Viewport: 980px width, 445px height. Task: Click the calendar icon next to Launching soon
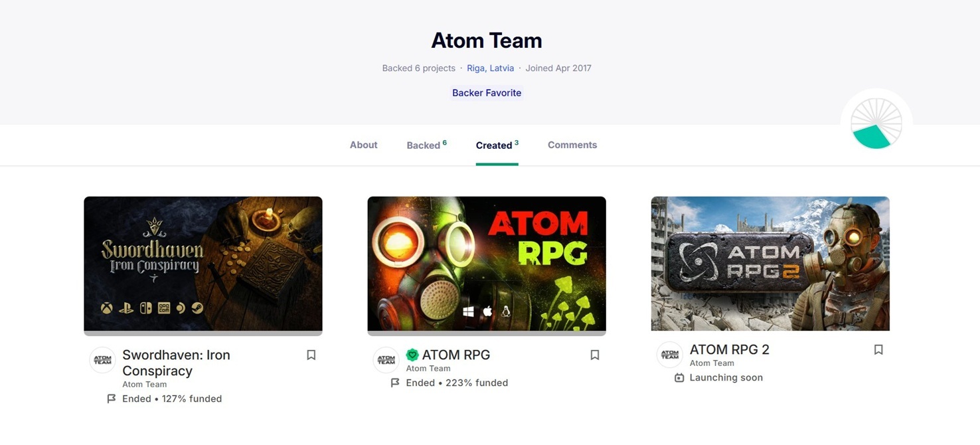pyautogui.click(x=679, y=378)
